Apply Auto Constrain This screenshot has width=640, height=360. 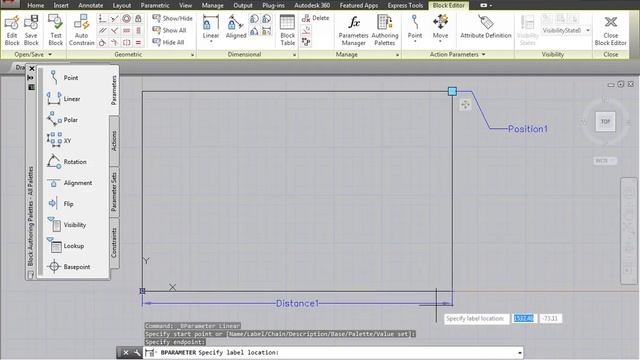tap(81, 30)
